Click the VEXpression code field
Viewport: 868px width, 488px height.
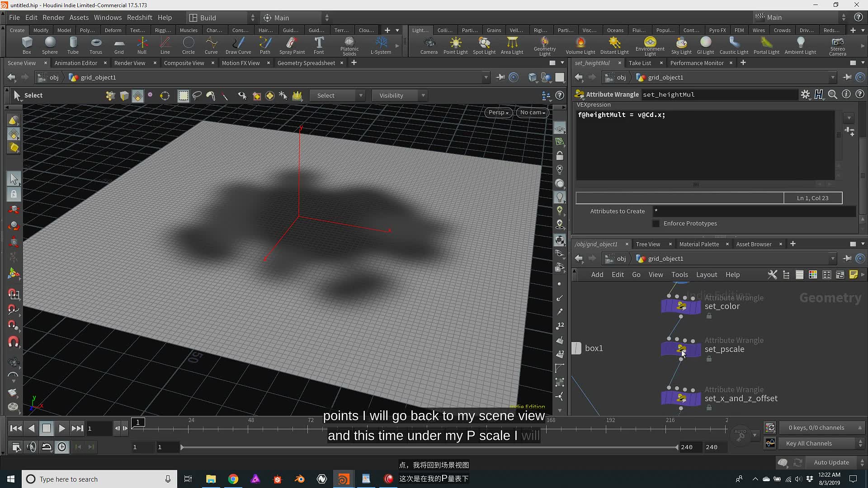(x=705, y=145)
